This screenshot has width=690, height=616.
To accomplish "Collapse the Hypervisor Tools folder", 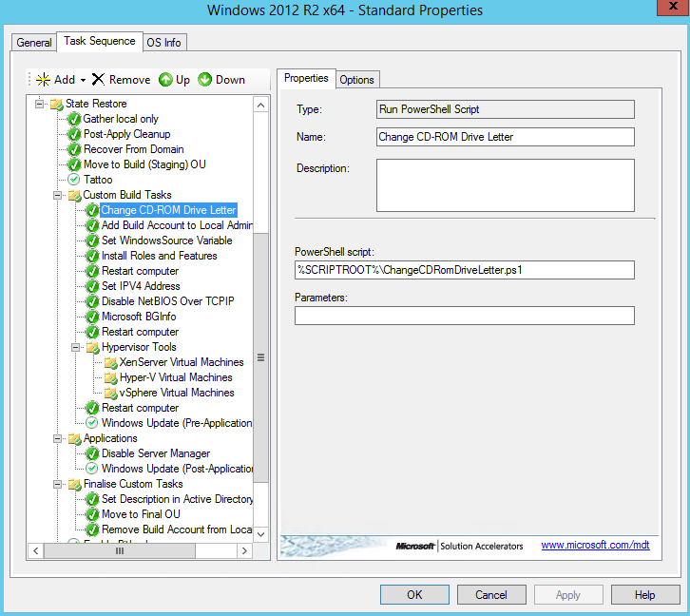I will (76, 347).
